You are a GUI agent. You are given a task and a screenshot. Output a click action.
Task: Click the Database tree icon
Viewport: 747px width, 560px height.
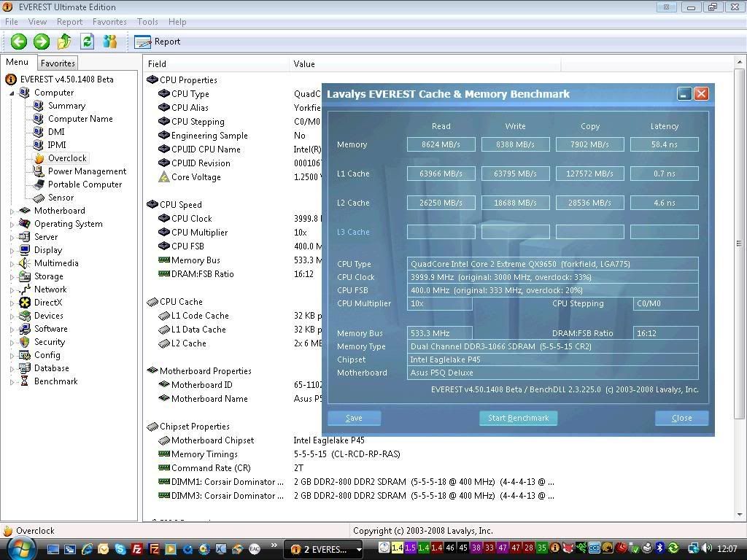[x=25, y=368]
